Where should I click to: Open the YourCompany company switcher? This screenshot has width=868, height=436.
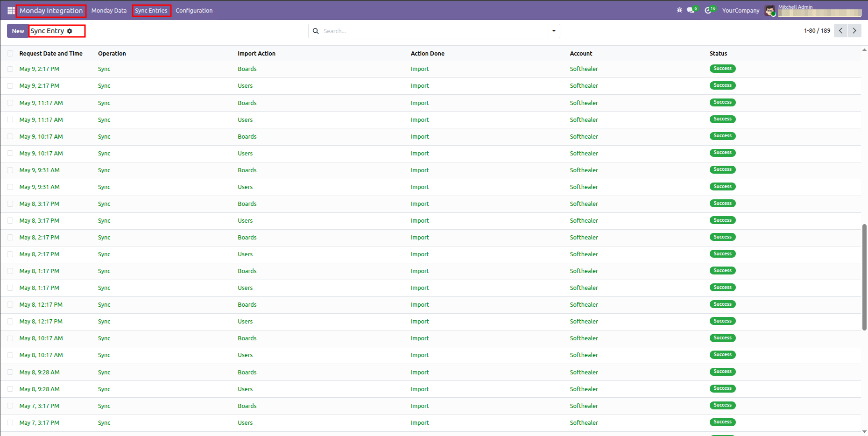tap(741, 10)
